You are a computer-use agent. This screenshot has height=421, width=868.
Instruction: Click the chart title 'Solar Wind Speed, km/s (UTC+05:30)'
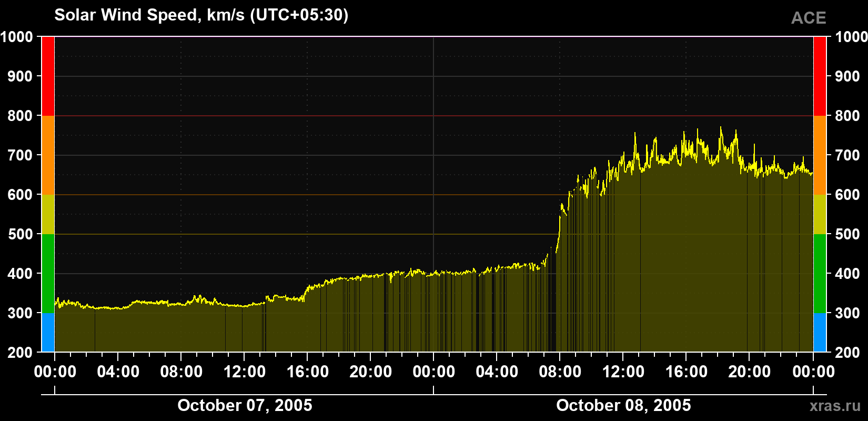[201, 15]
